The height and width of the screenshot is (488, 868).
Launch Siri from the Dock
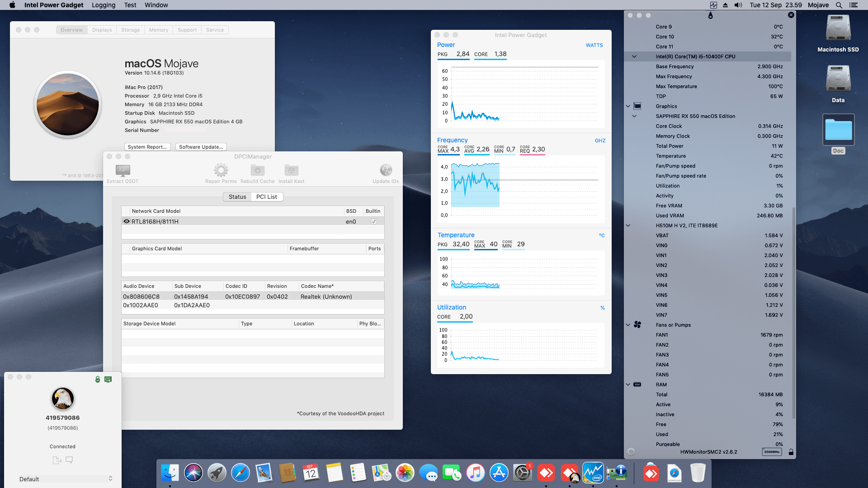click(x=193, y=473)
